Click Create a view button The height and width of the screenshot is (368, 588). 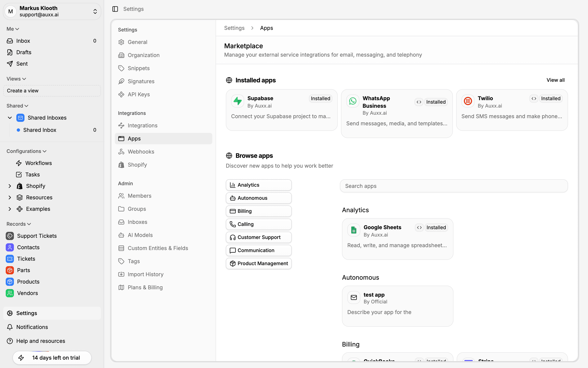52,91
